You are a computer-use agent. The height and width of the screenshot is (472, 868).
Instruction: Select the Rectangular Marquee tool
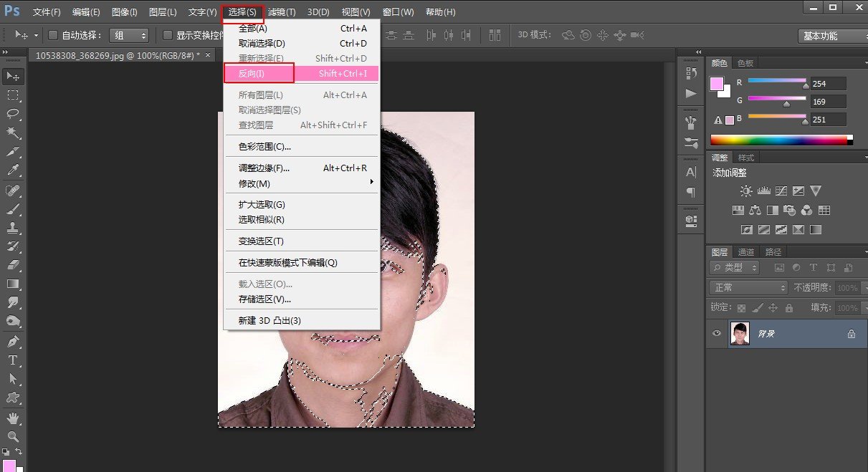coord(13,95)
